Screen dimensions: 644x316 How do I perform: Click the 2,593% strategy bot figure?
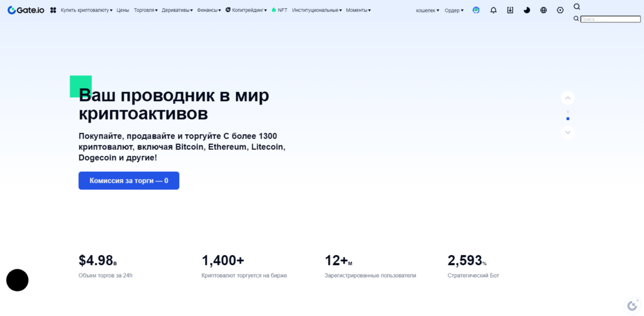[x=467, y=261]
